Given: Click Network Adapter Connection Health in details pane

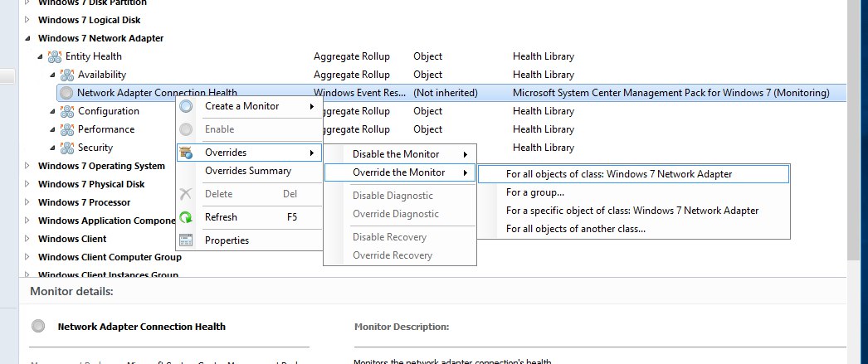Looking at the screenshot, I should [x=141, y=327].
